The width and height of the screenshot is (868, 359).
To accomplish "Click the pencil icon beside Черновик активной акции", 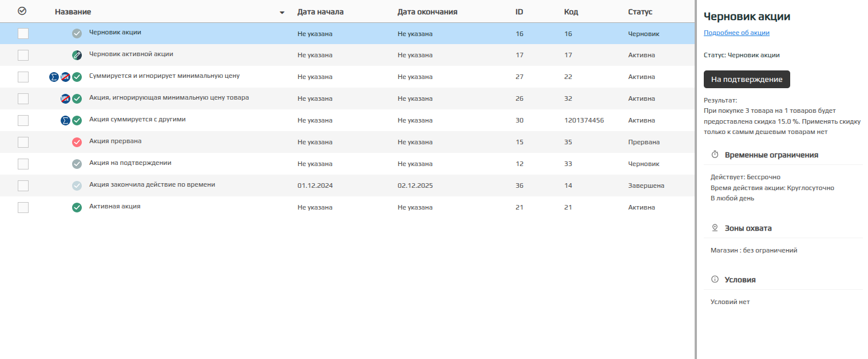I will coord(77,56).
